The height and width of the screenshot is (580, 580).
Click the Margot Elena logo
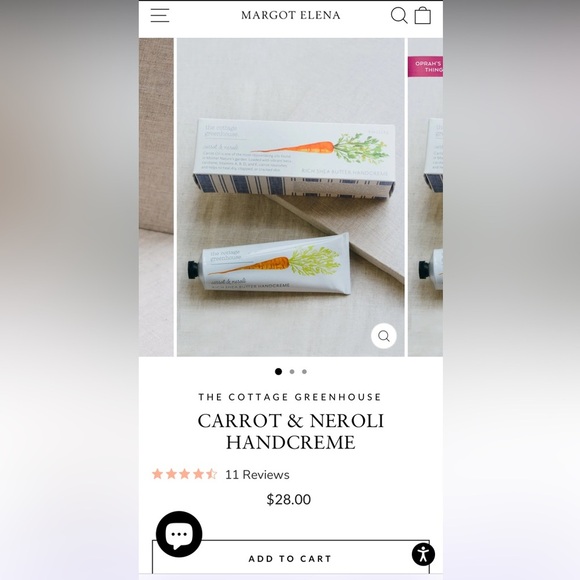[x=290, y=15]
